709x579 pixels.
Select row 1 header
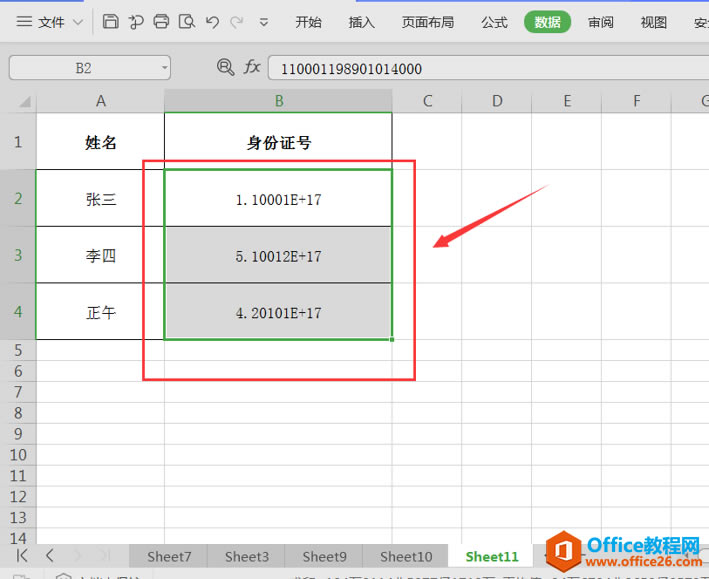tap(18, 142)
